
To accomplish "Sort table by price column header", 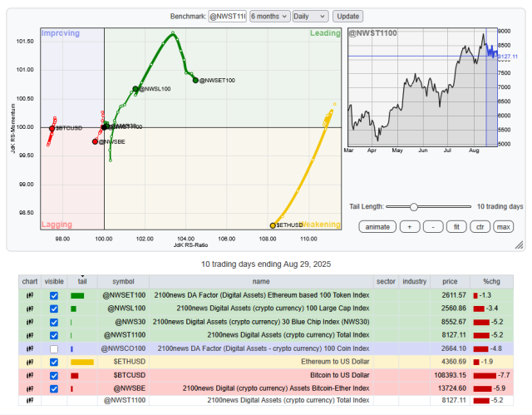I will (x=450, y=281).
